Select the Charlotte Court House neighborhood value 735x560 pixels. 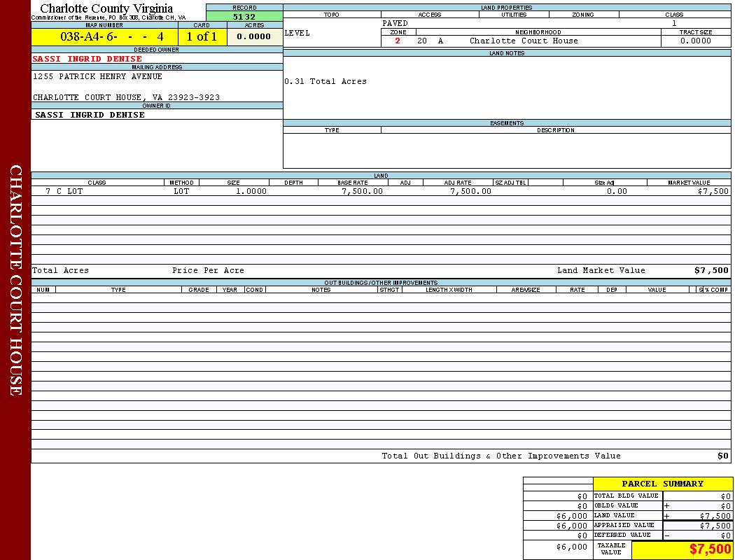click(x=524, y=41)
